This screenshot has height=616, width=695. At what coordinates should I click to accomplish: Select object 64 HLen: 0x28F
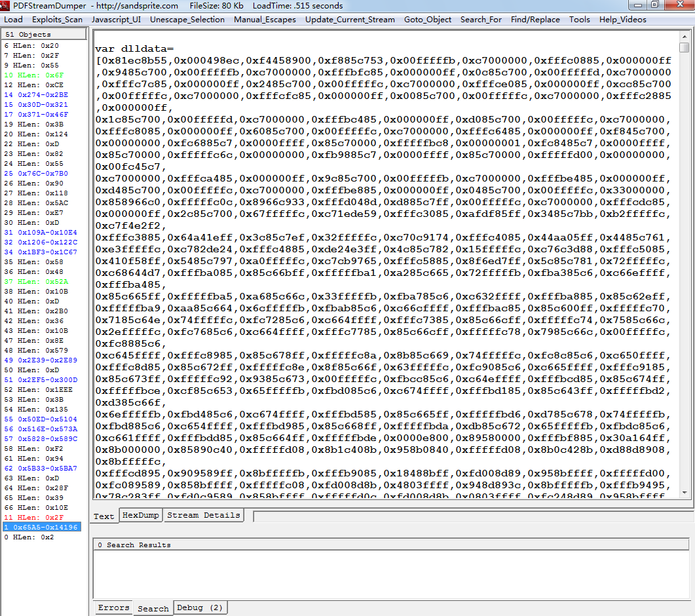point(36,488)
